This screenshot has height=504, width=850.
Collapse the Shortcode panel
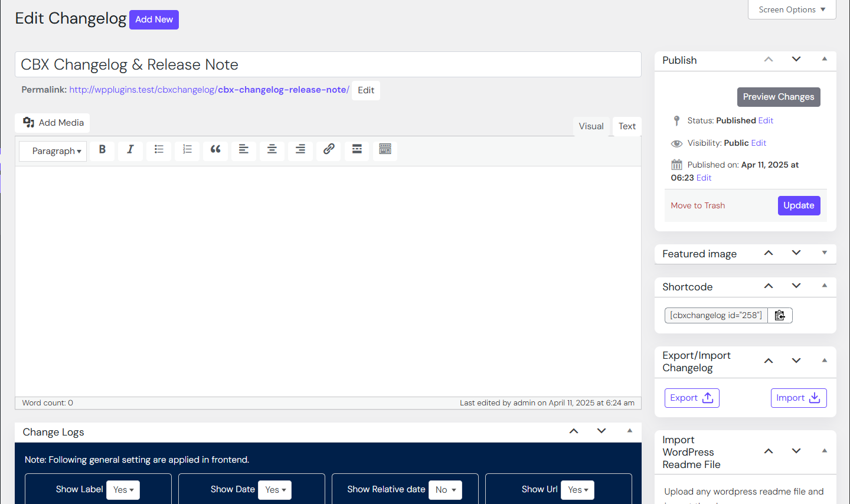coord(825,286)
